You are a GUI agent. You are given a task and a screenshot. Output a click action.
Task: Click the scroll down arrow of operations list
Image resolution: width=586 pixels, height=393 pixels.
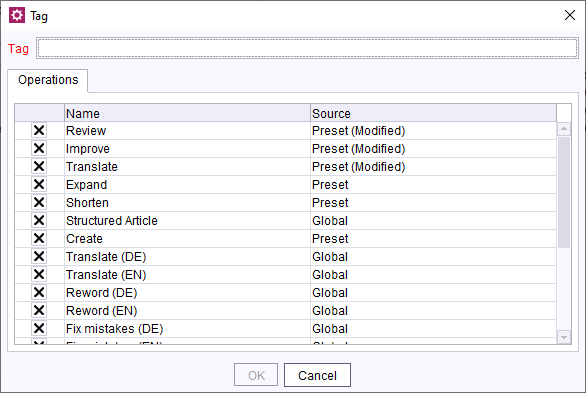(564, 337)
